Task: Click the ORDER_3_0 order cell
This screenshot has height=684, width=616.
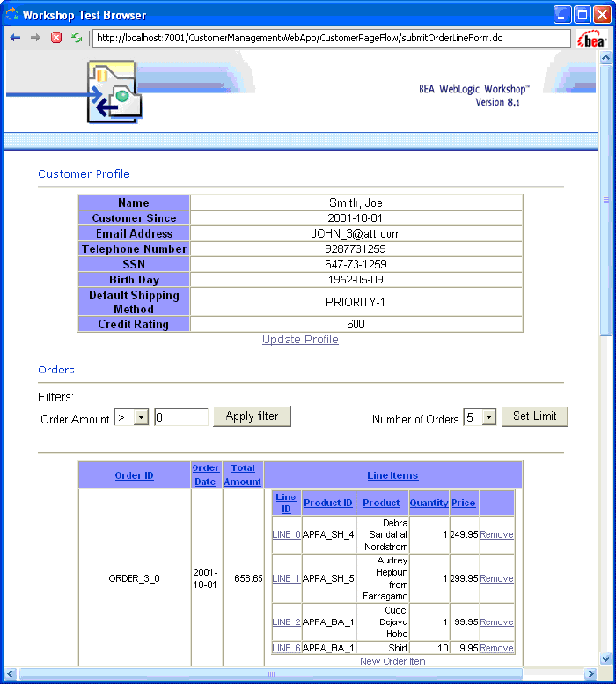Action: point(135,578)
